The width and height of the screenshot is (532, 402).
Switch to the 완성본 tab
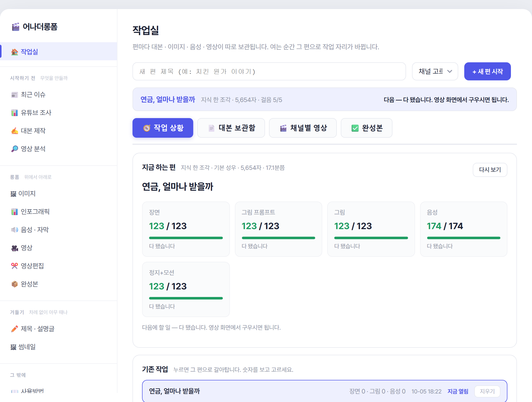pyautogui.click(x=367, y=128)
